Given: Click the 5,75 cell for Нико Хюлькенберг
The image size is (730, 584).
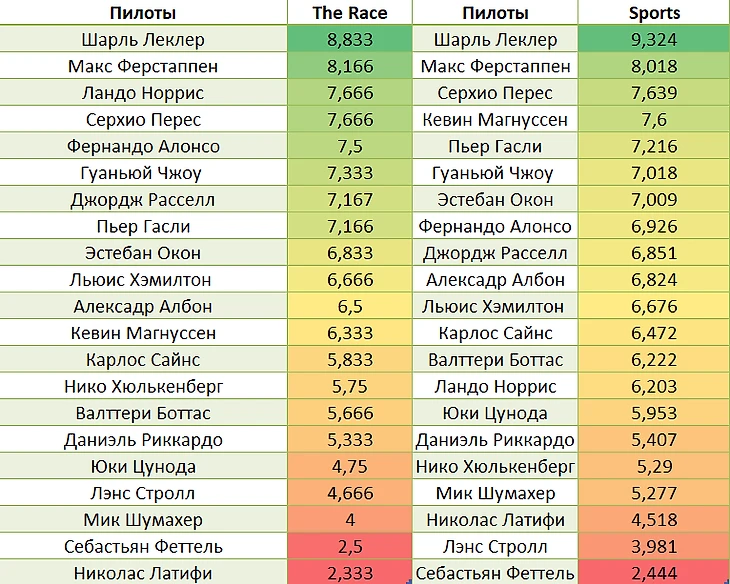Looking at the screenshot, I should [x=349, y=386].
